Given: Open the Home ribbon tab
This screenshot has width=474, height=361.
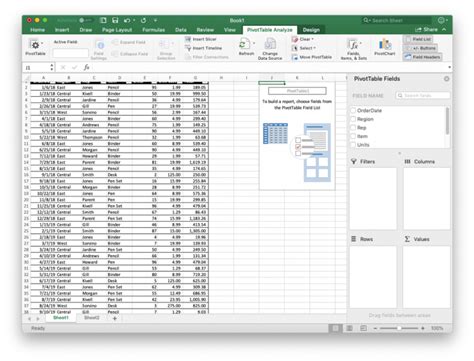Looking at the screenshot, I should (38, 30).
